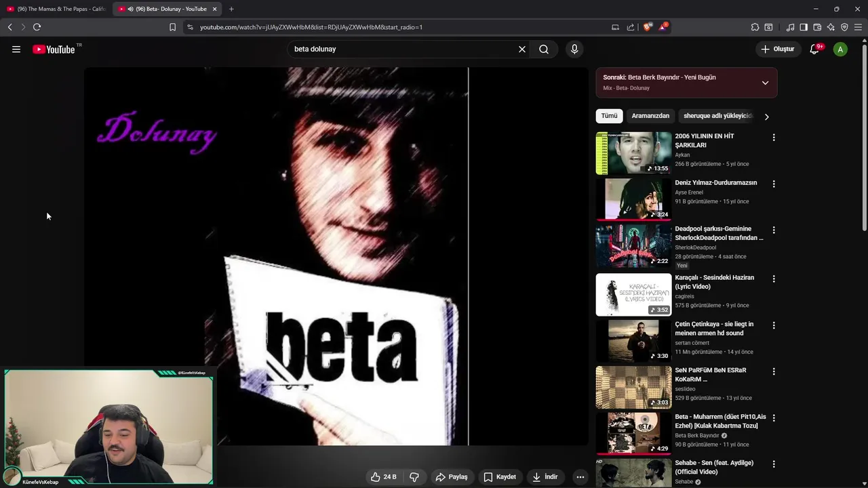Open a new browser tab
Screen dimensions: 868x488
pos(231,9)
